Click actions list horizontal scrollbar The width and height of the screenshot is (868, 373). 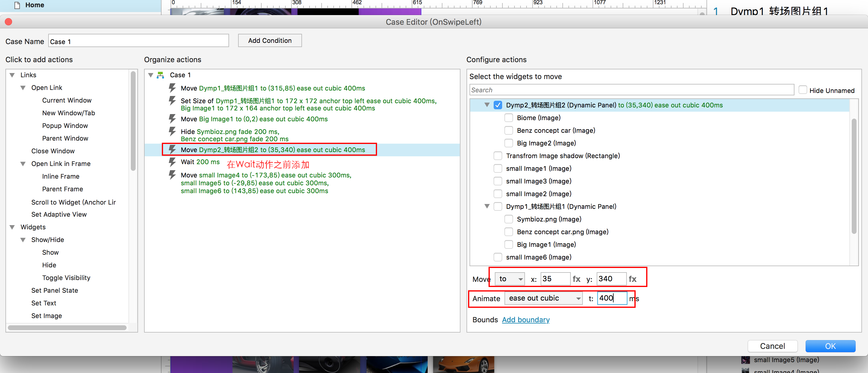[x=67, y=327]
